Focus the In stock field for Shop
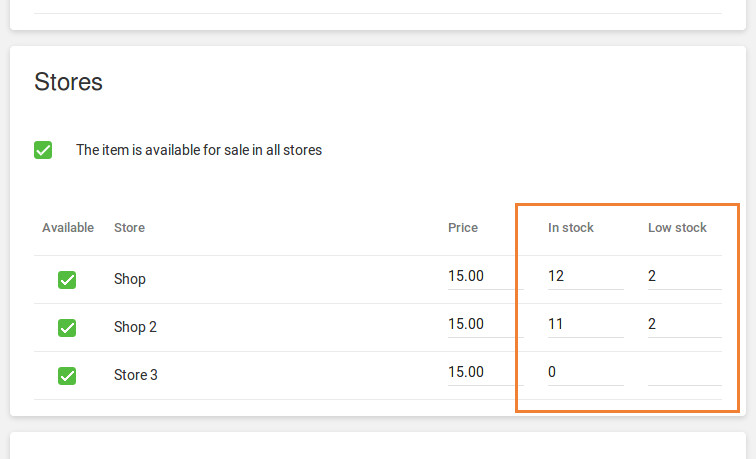 [584, 276]
